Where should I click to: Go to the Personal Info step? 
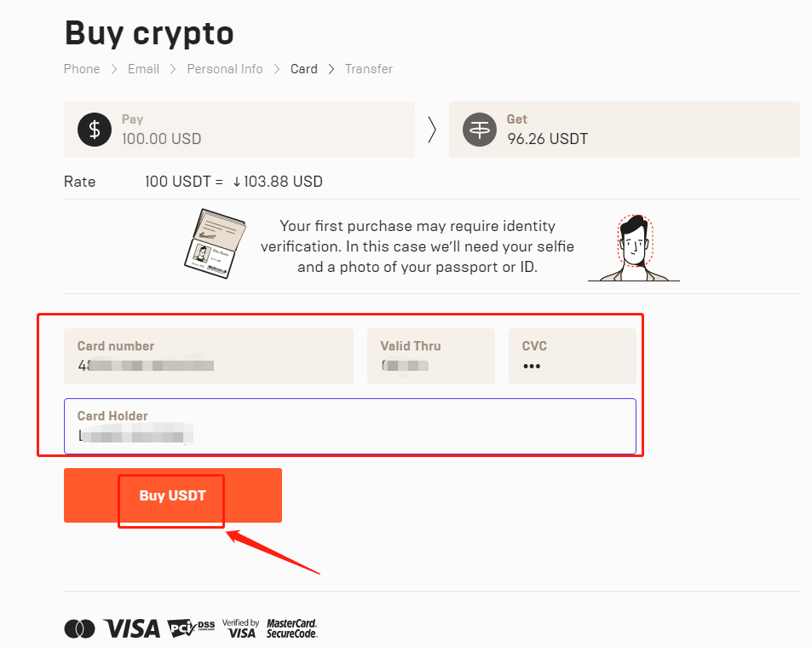[225, 69]
